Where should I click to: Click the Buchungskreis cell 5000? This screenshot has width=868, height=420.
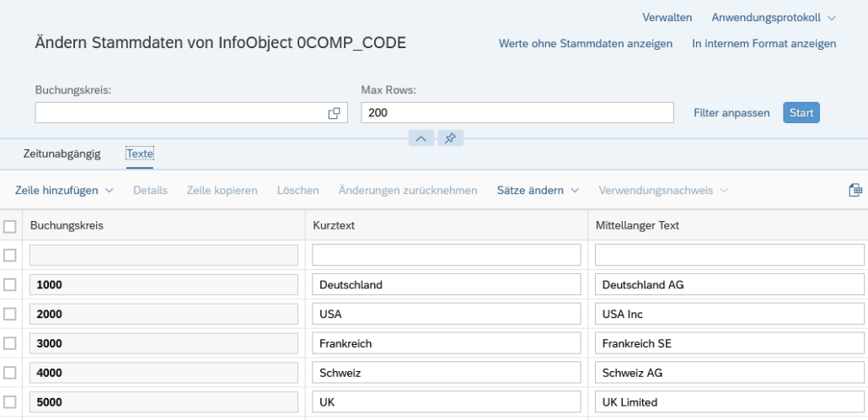(x=163, y=402)
